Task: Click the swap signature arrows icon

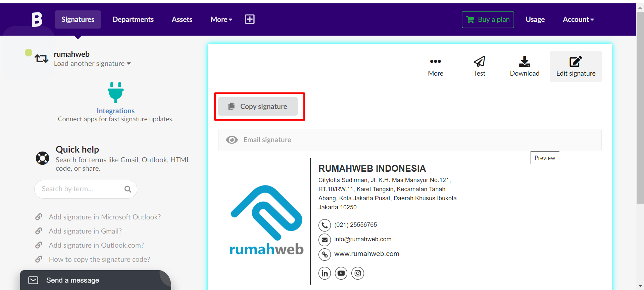Action: [41, 58]
